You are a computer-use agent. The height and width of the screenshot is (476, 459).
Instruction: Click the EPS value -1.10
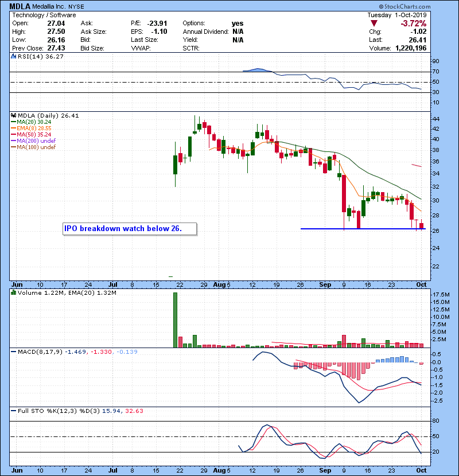point(159,32)
